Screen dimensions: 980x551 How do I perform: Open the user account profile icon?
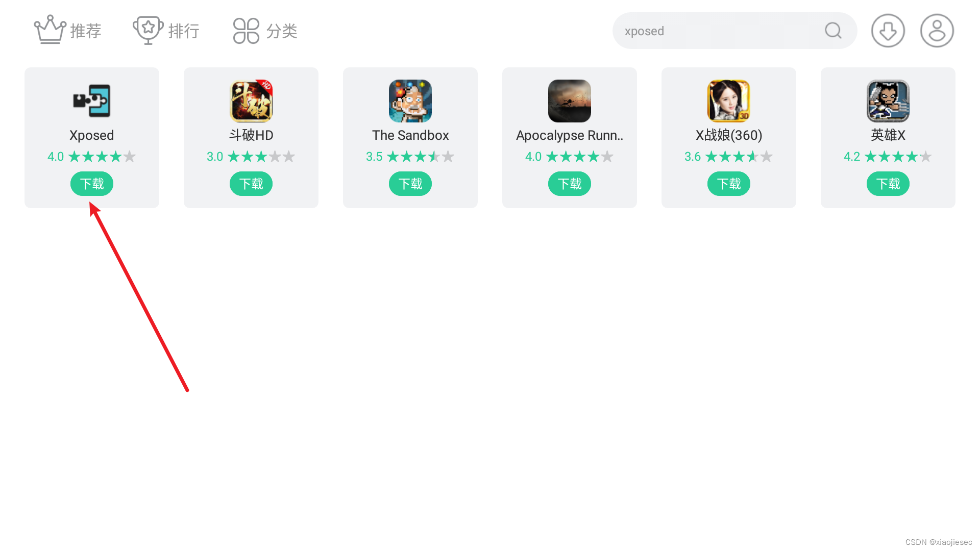click(937, 31)
